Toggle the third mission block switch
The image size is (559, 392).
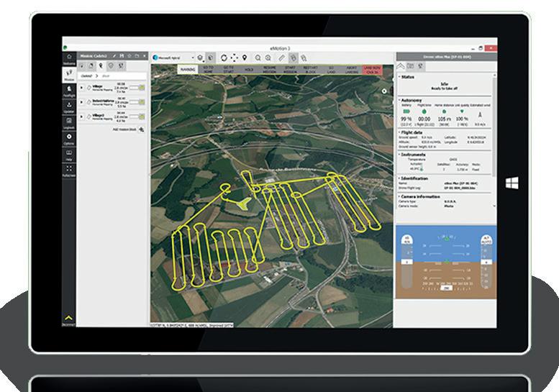pos(137,117)
